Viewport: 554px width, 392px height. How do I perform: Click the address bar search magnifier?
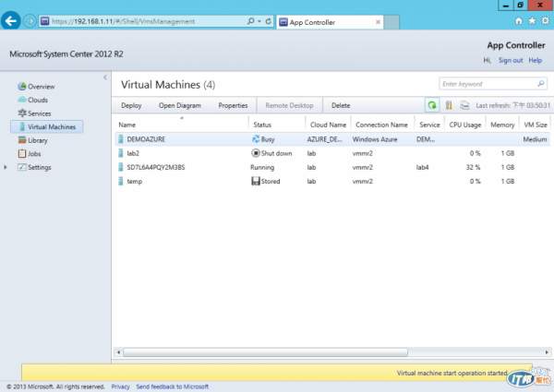point(250,21)
